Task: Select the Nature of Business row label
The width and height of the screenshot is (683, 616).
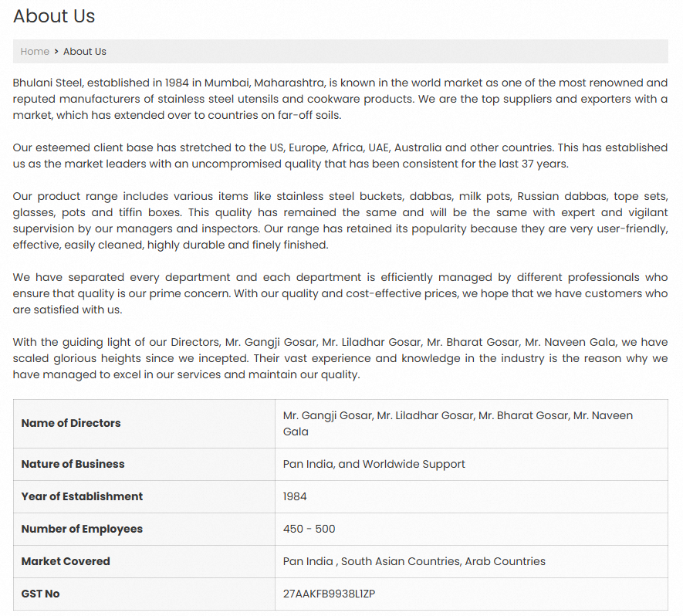Action: 73,464
